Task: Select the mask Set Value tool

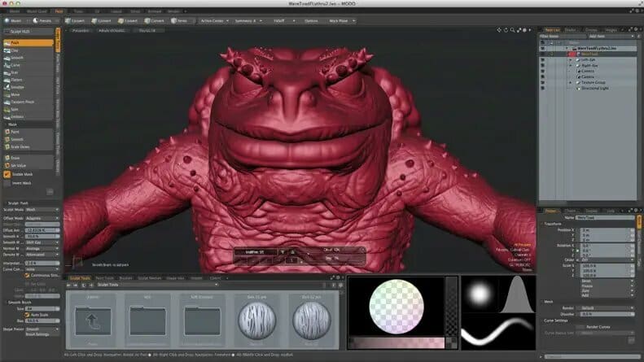Action: (x=28, y=165)
